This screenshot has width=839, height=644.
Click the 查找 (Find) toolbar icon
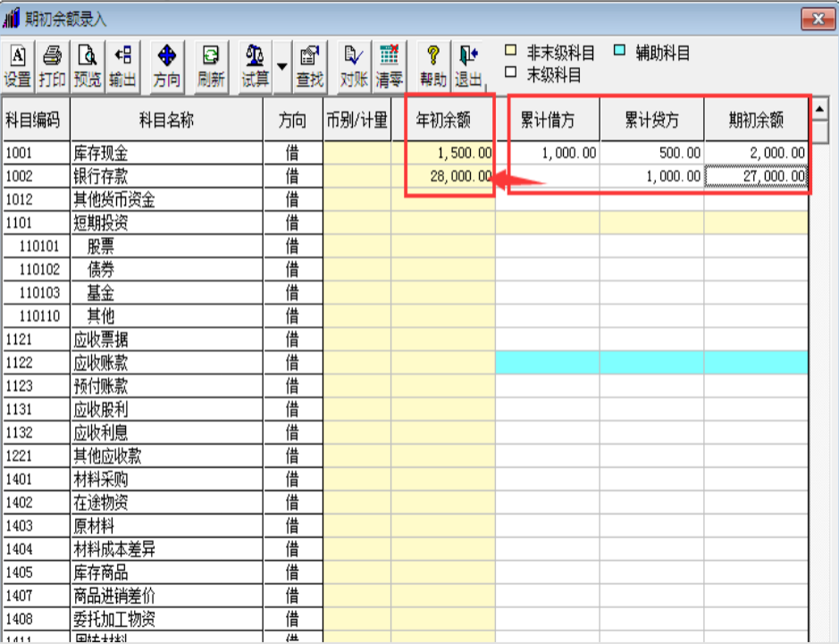click(x=309, y=67)
